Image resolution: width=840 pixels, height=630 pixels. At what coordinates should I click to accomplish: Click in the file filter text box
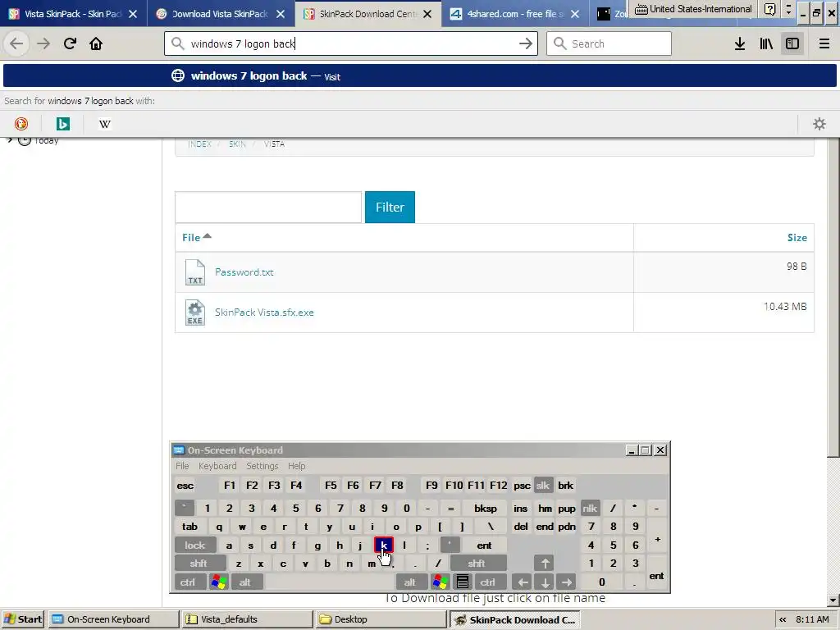268,207
